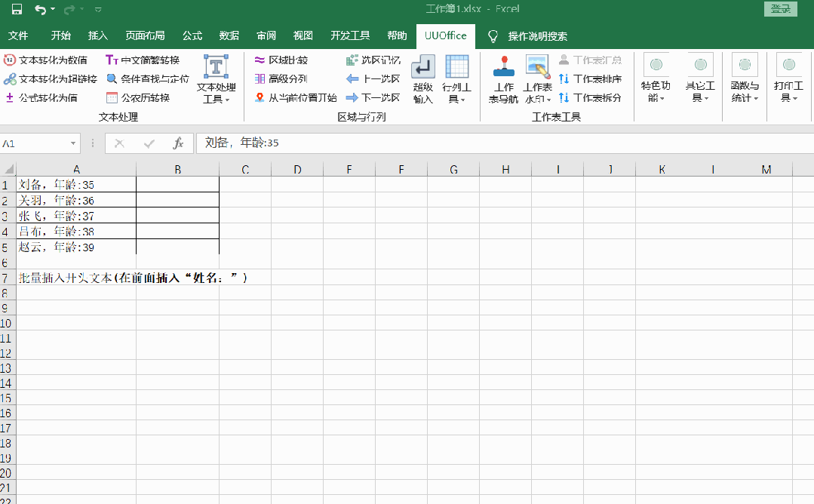
Task: Expand the 行列工具 dropdown menu
Action: pyautogui.click(x=456, y=79)
